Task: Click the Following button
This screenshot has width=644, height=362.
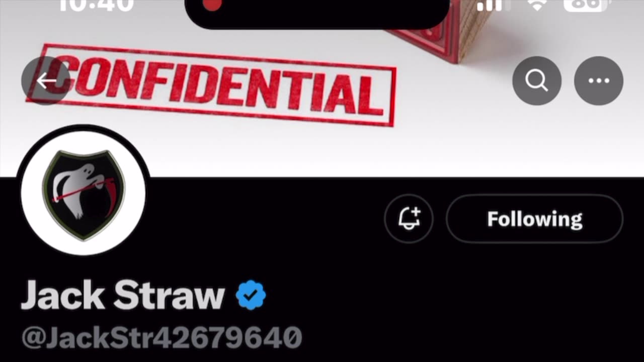Action: (x=534, y=219)
